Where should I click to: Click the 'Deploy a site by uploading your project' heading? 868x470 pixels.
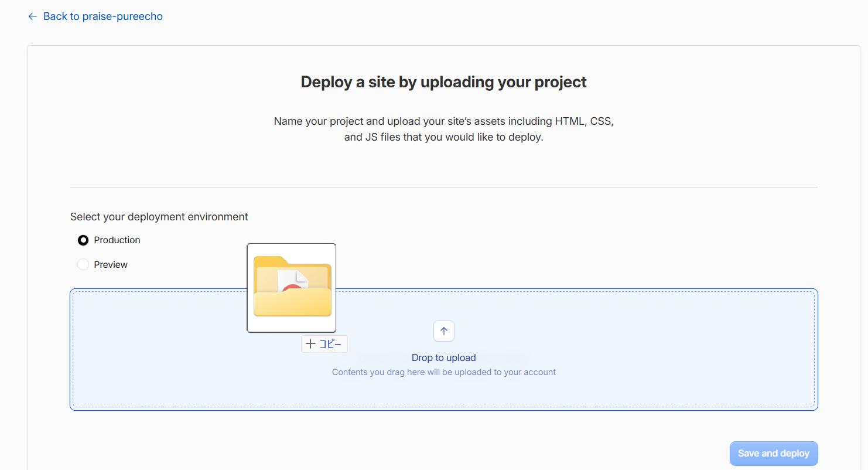click(444, 82)
